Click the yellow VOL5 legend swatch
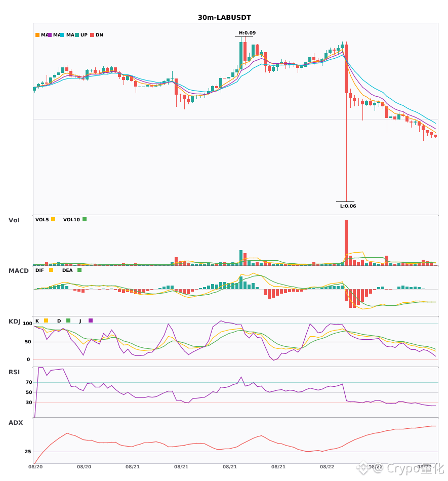Viewport: 448px width, 481px height. point(53,219)
